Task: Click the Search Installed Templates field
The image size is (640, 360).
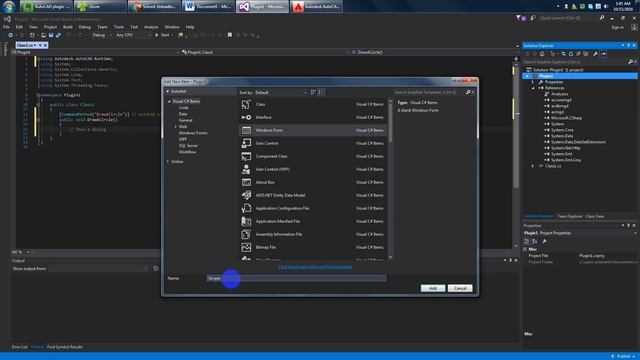Action: tap(429, 93)
